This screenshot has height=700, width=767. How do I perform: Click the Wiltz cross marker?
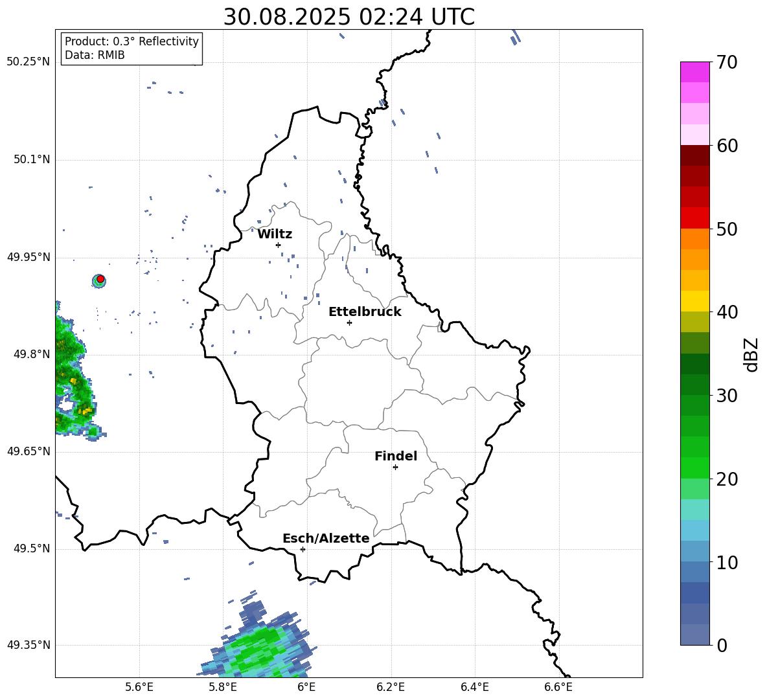tap(279, 245)
